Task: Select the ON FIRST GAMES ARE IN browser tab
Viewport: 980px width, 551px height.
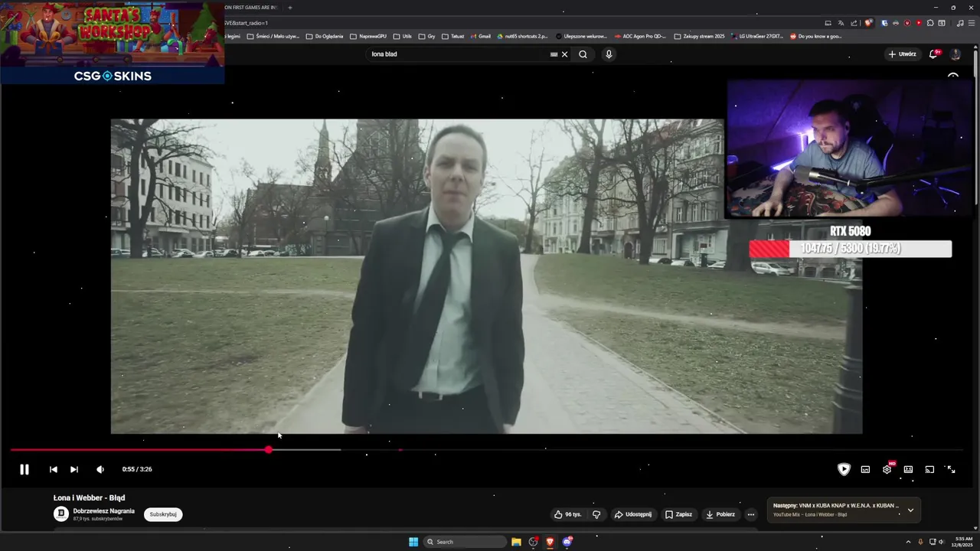Action: click(251, 8)
